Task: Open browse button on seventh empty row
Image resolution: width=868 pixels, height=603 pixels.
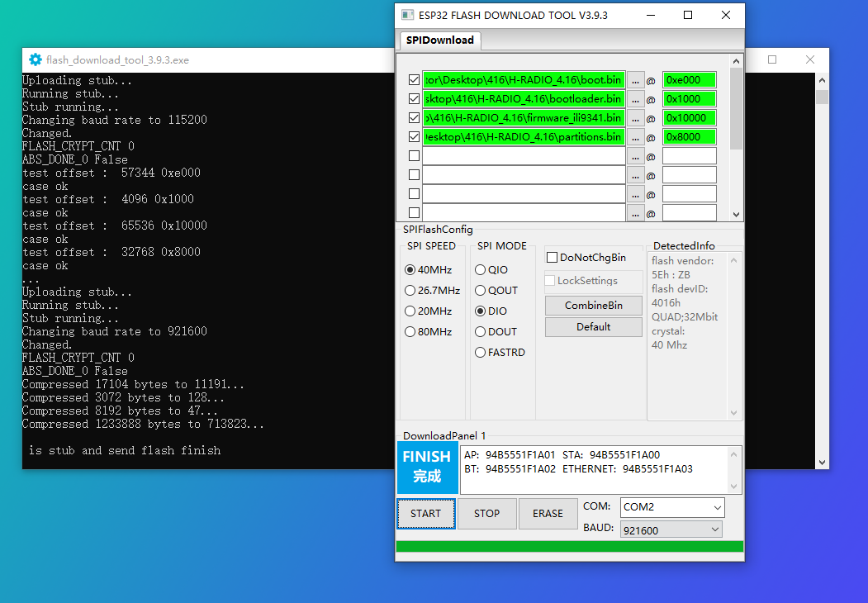Action: click(635, 194)
